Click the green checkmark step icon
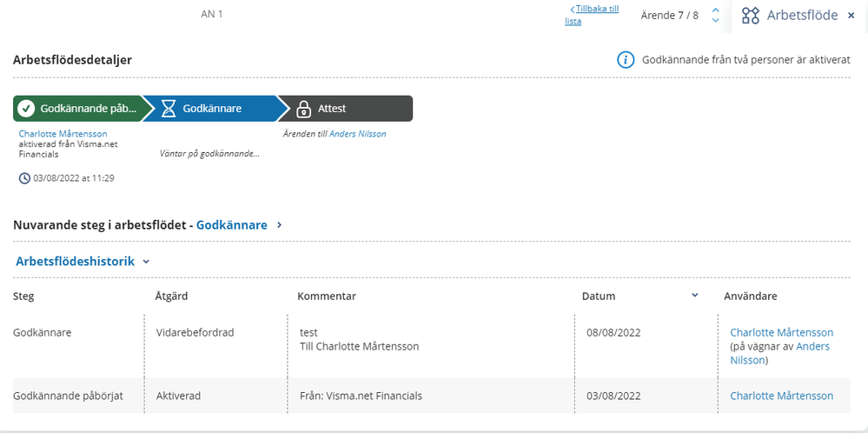The height and width of the screenshot is (433, 868). tap(26, 109)
